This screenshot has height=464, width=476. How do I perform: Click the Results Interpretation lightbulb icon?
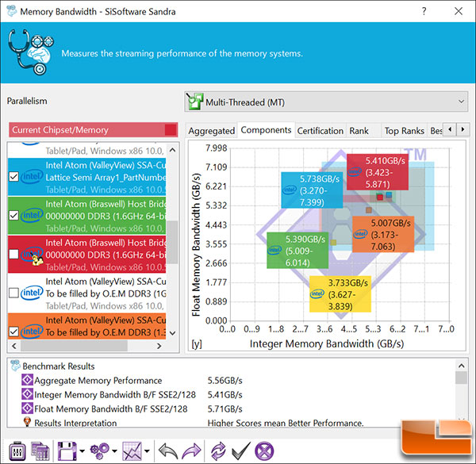click(x=27, y=422)
